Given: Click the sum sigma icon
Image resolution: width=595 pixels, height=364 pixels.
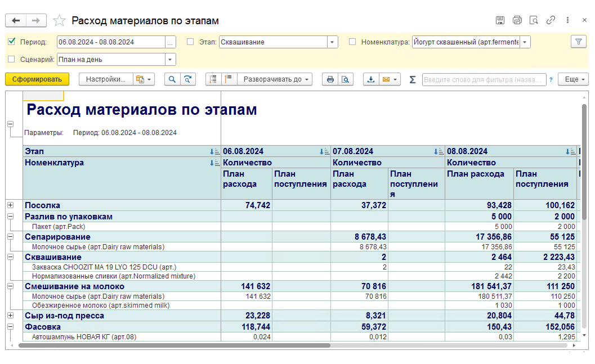Looking at the screenshot, I should 413,79.
